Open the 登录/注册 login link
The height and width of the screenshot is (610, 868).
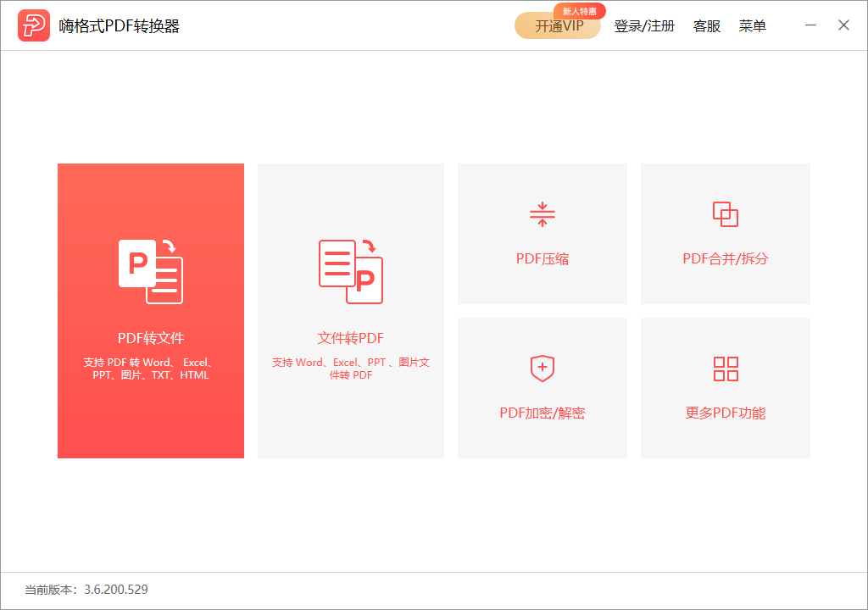point(644,26)
